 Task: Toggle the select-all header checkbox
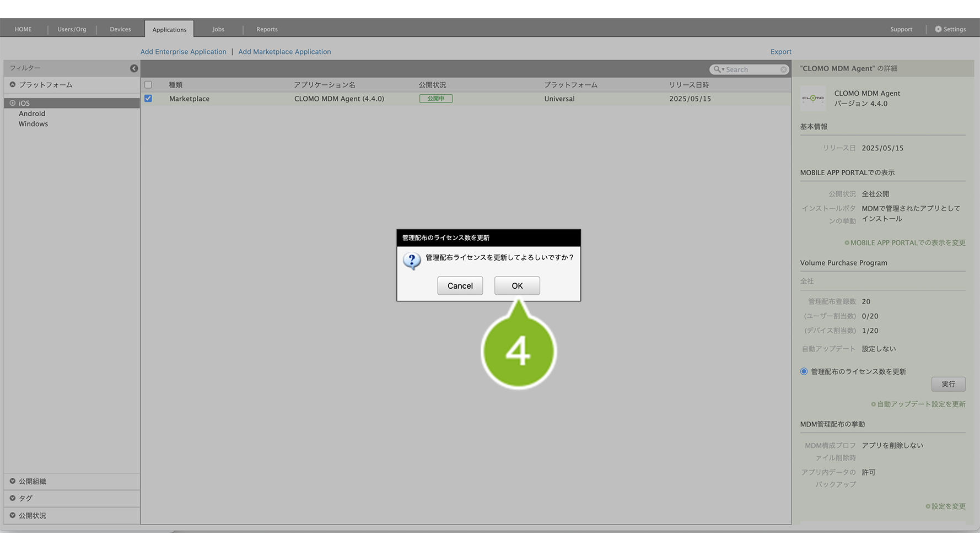pyautogui.click(x=148, y=85)
